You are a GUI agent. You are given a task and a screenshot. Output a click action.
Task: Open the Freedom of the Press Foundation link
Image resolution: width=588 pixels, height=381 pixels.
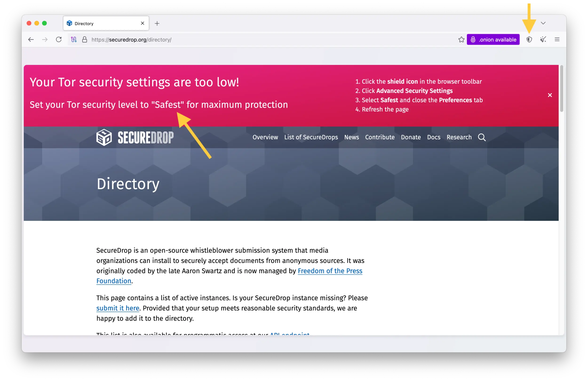330,271
